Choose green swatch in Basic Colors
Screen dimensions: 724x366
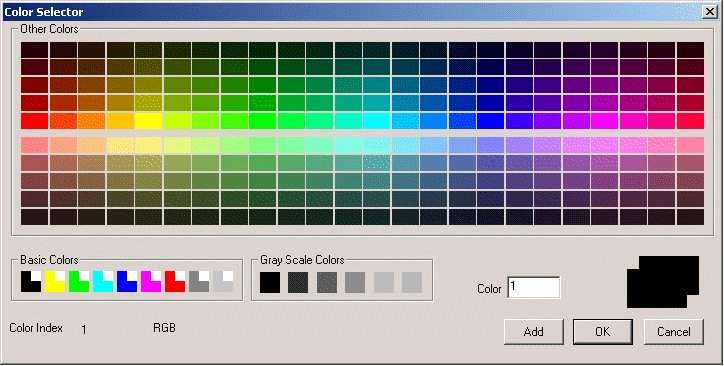coord(79,282)
